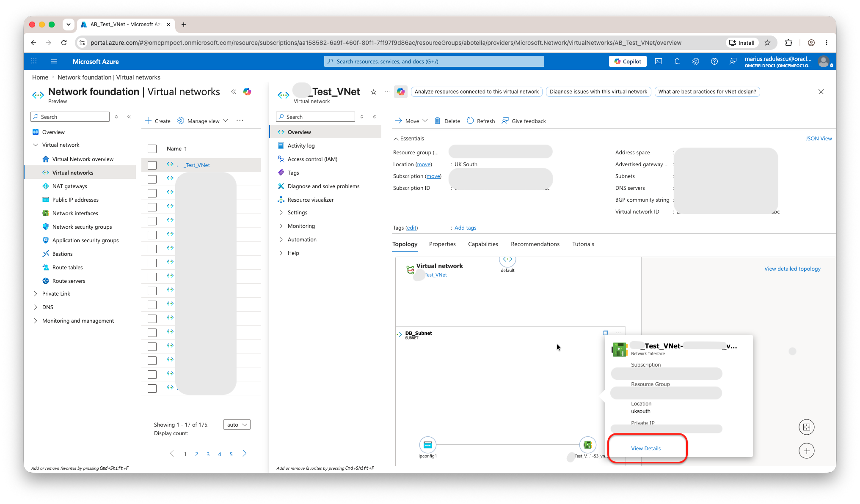Switch to the Recommendations tab
The image size is (860, 504).
(x=535, y=244)
